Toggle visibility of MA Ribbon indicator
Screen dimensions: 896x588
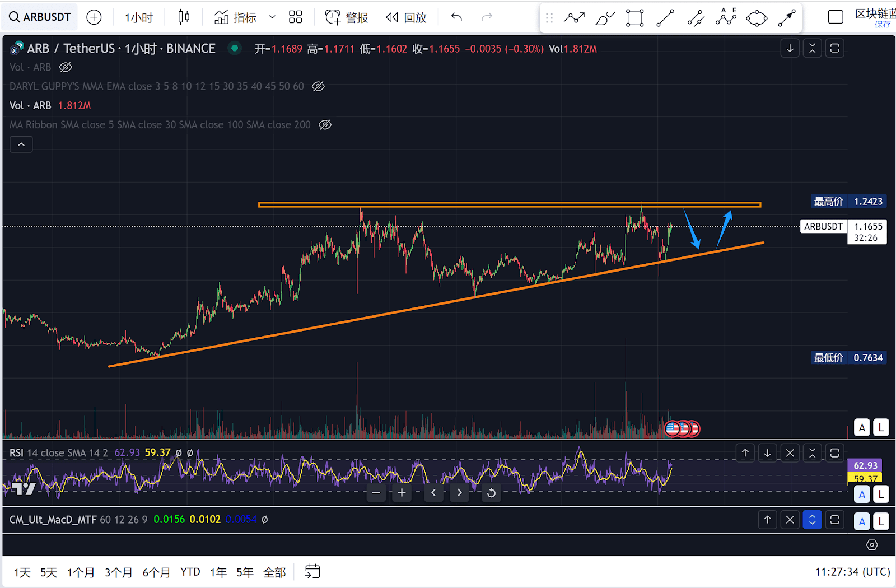[x=325, y=125]
